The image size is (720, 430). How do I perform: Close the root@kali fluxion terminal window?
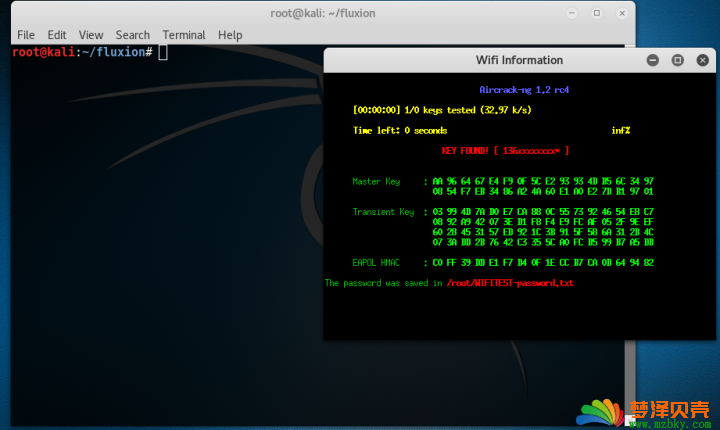pyautogui.click(x=622, y=13)
